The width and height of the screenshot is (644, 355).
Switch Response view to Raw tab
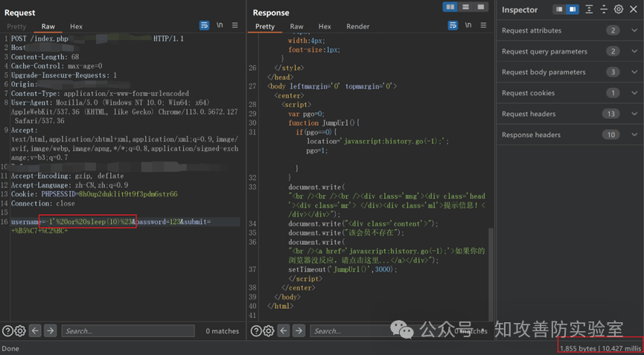point(296,26)
